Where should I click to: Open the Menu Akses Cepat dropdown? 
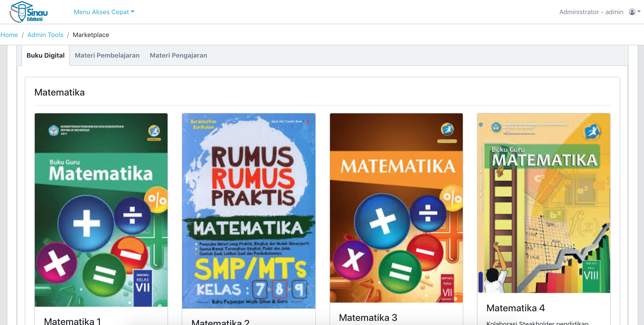pos(104,12)
